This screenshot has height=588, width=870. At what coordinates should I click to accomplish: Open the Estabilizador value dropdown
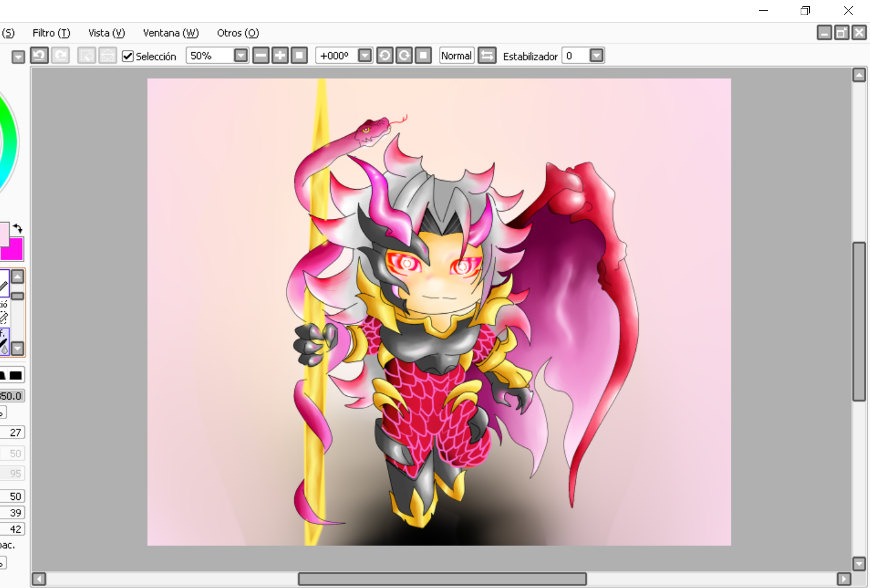pyautogui.click(x=597, y=55)
